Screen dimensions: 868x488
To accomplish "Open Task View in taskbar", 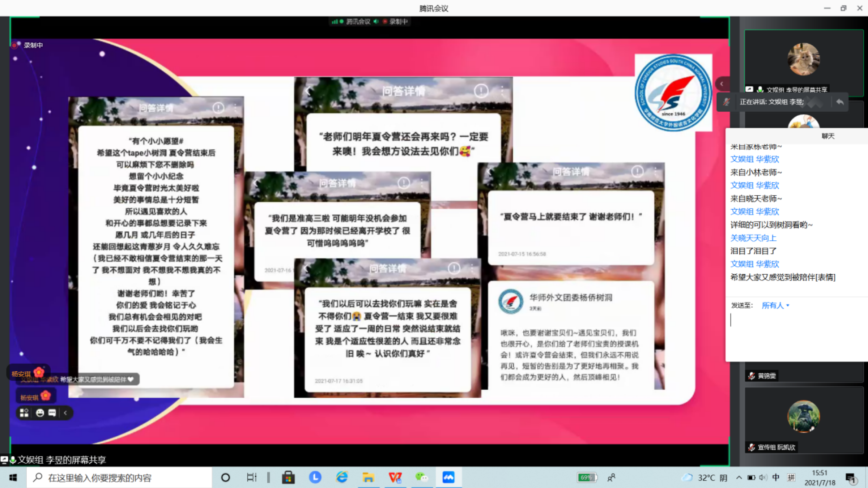I will point(252,478).
